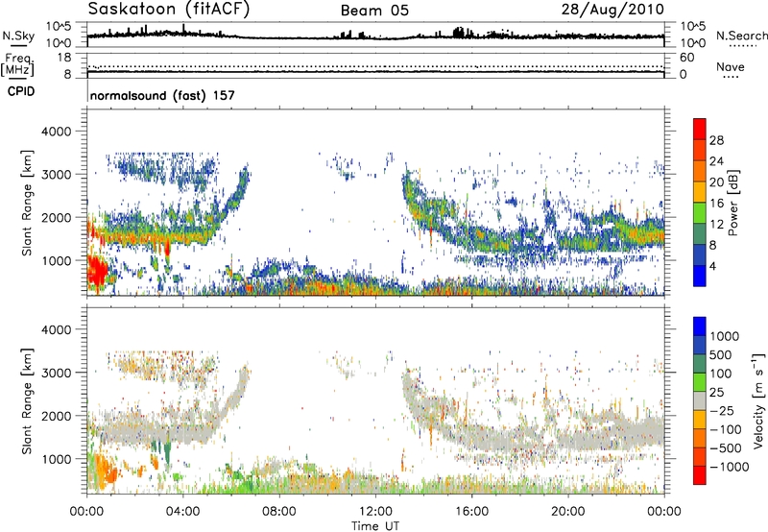The height and width of the screenshot is (532, 768).
Task: Click the "-100" tick on Velocity colorbar
Action: (x=726, y=429)
